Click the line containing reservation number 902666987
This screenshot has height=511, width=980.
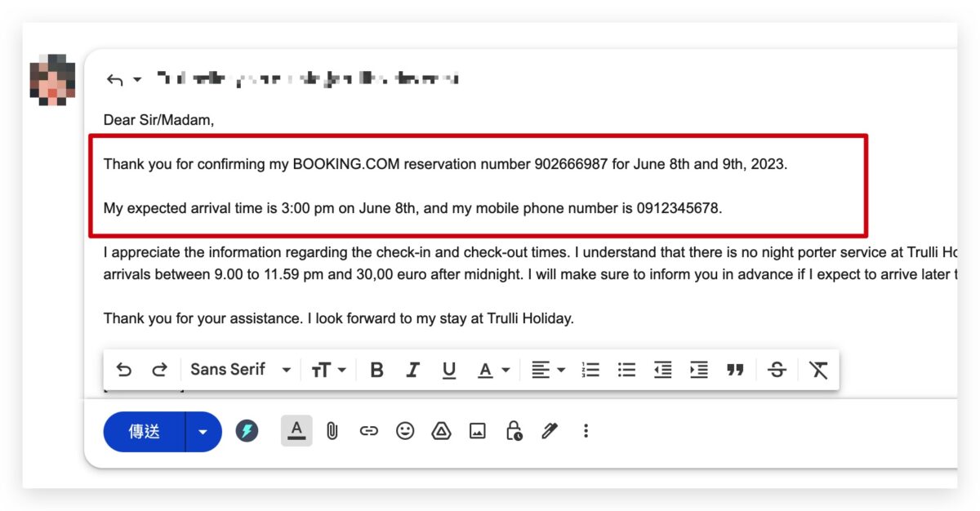point(446,164)
